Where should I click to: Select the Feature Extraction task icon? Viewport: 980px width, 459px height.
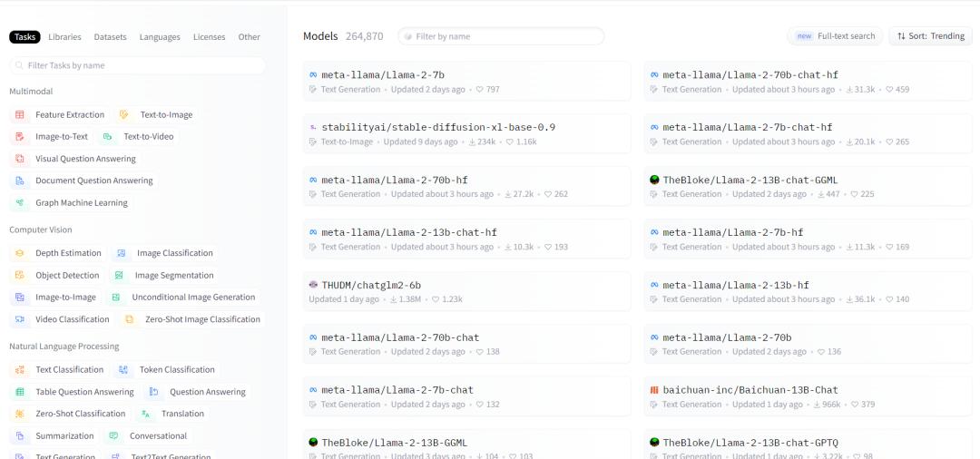[x=20, y=115]
